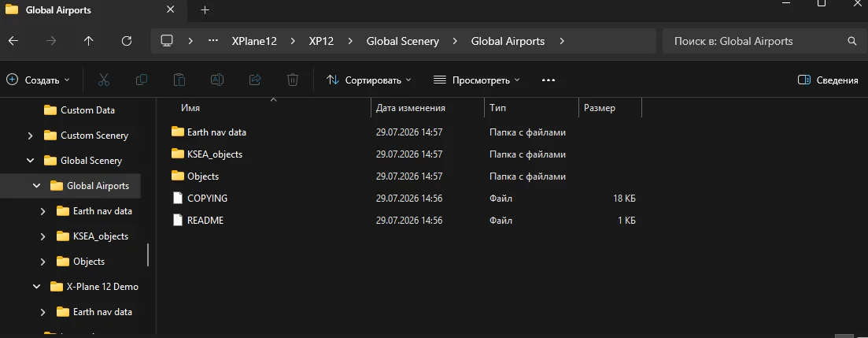
Task: Navigate to XPlane12 in breadcrumb
Action: 254,41
